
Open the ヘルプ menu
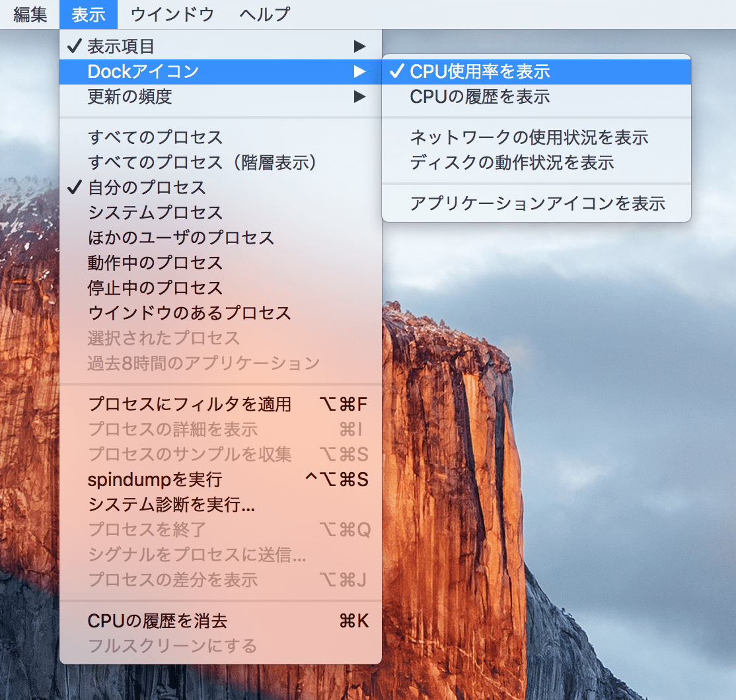(x=262, y=14)
